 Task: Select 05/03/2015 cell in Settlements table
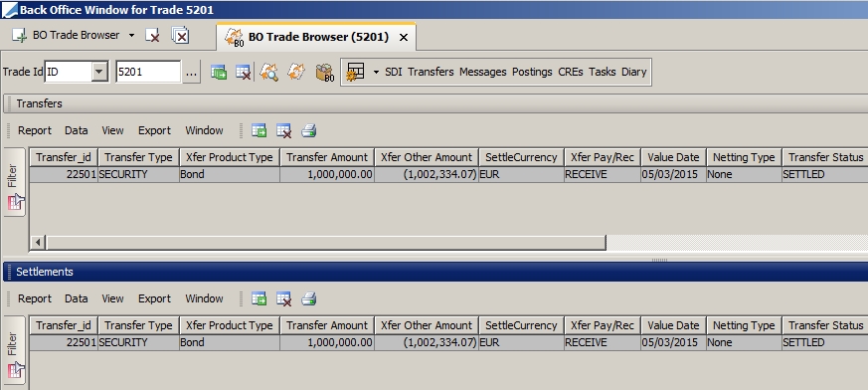click(673, 342)
